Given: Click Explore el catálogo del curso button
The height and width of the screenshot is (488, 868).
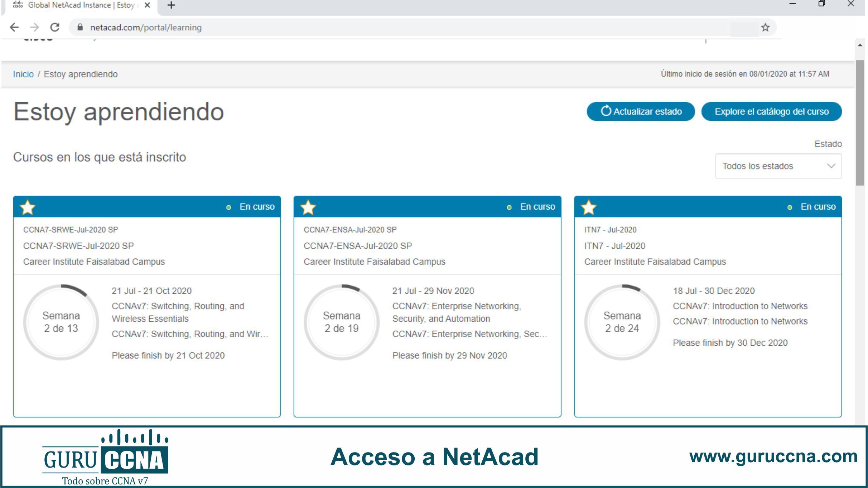Looking at the screenshot, I should 771,111.
